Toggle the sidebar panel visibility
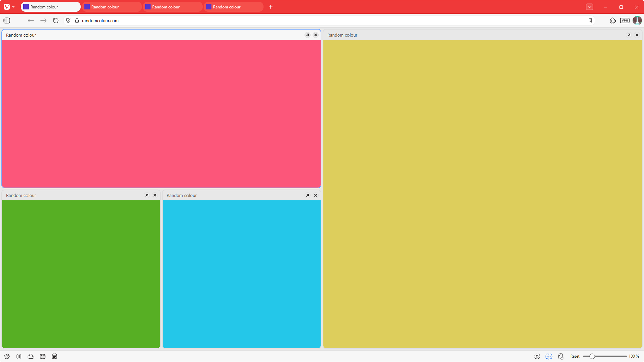This screenshot has height=362, width=644. coord(6,20)
